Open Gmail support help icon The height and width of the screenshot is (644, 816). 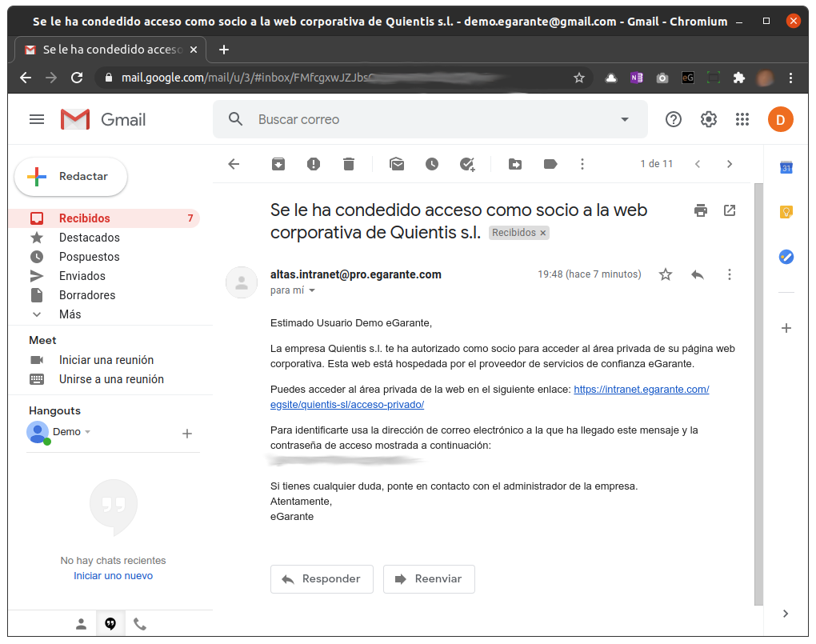tap(674, 120)
